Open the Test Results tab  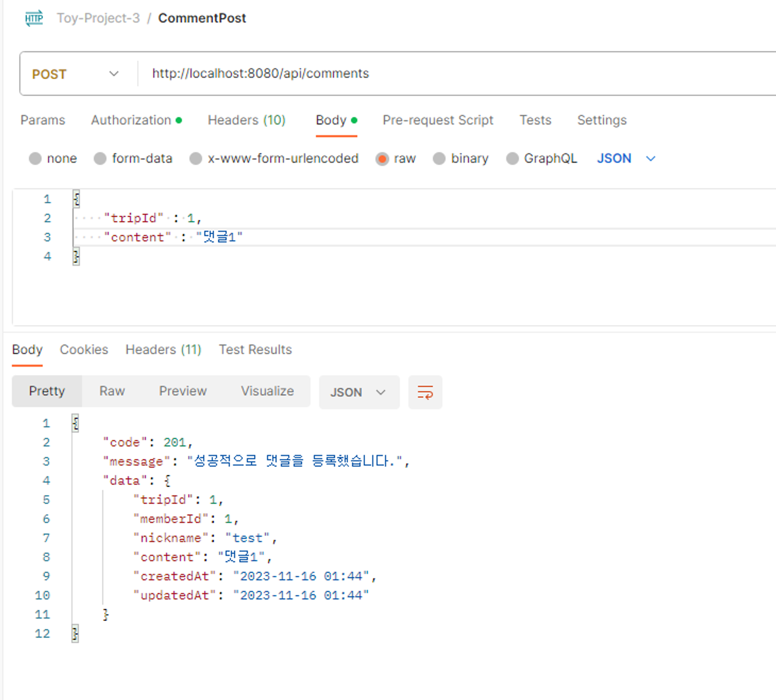[x=255, y=349]
